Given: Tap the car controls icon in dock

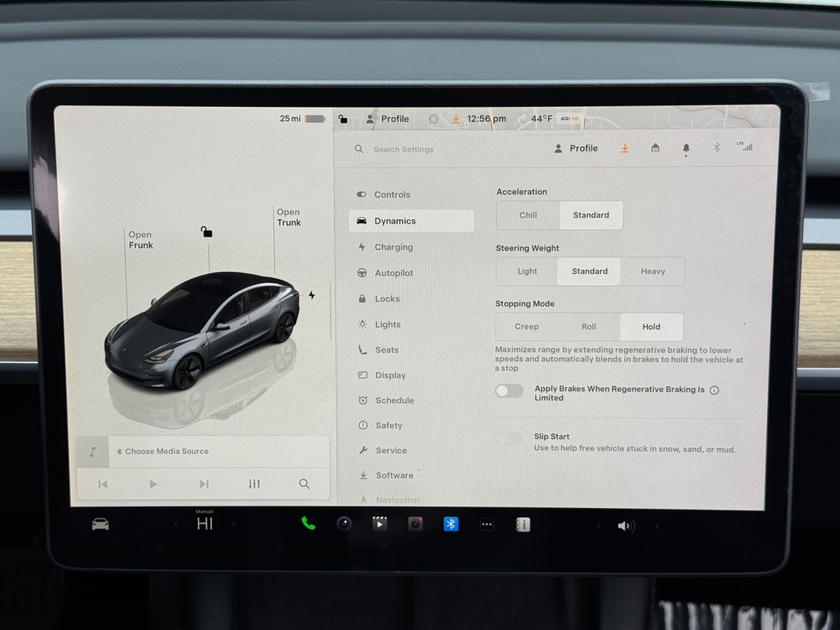Looking at the screenshot, I should click(x=100, y=524).
